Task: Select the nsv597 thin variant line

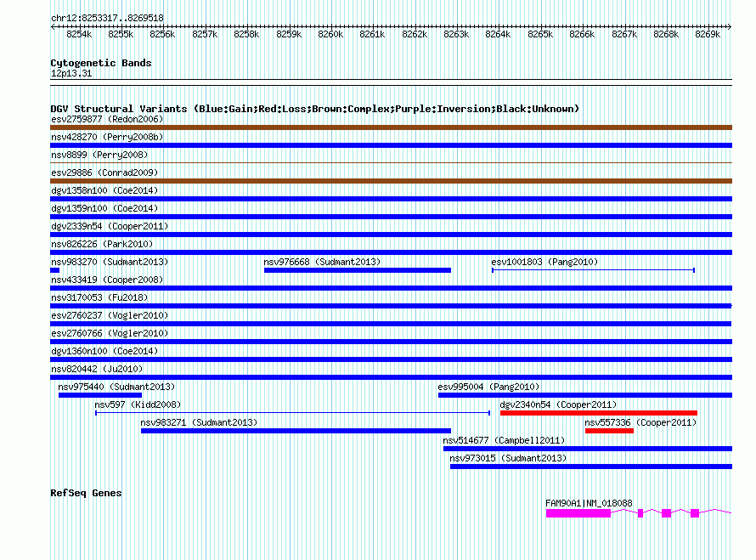Action: (292, 413)
